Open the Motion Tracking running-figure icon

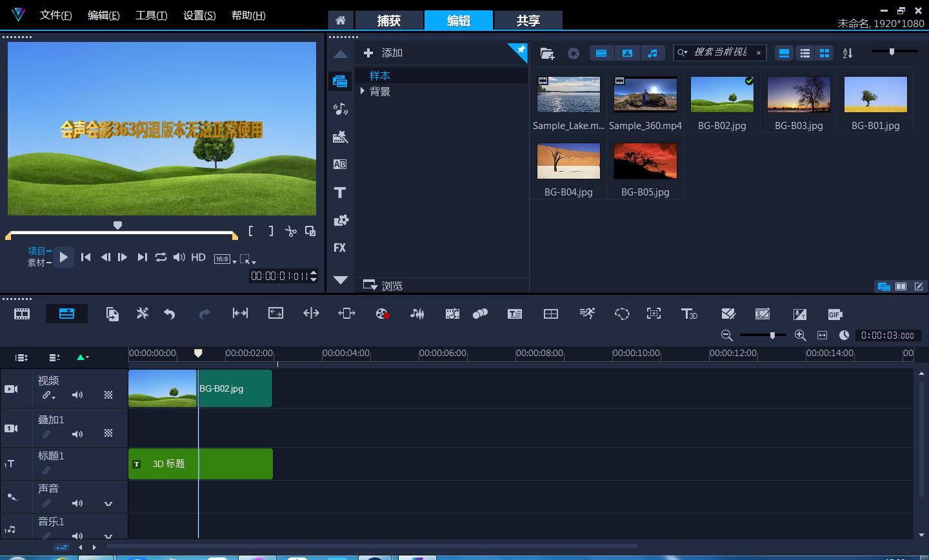click(587, 314)
